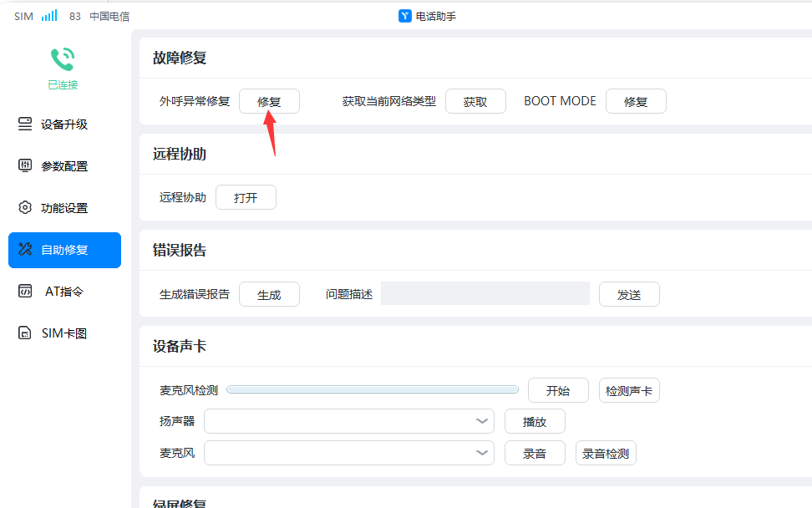Click 打开 for 远程协助
The image size is (812, 508).
(x=246, y=197)
